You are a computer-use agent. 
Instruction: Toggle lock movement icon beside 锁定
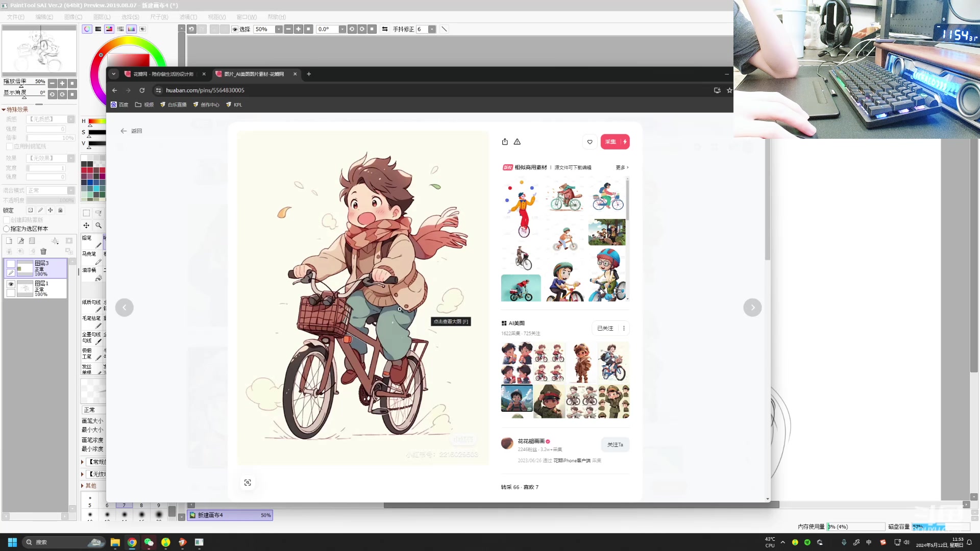[50, 210]
